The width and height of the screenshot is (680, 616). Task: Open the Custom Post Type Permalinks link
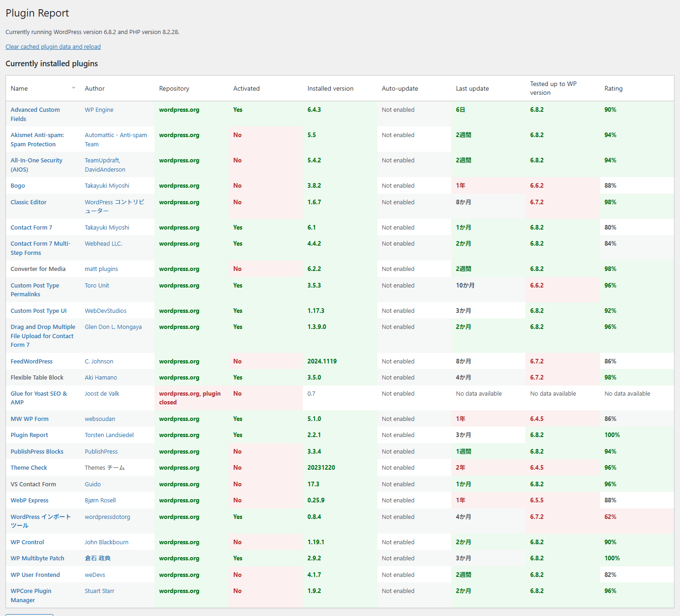pyautogui.click(x=35, y=290)
